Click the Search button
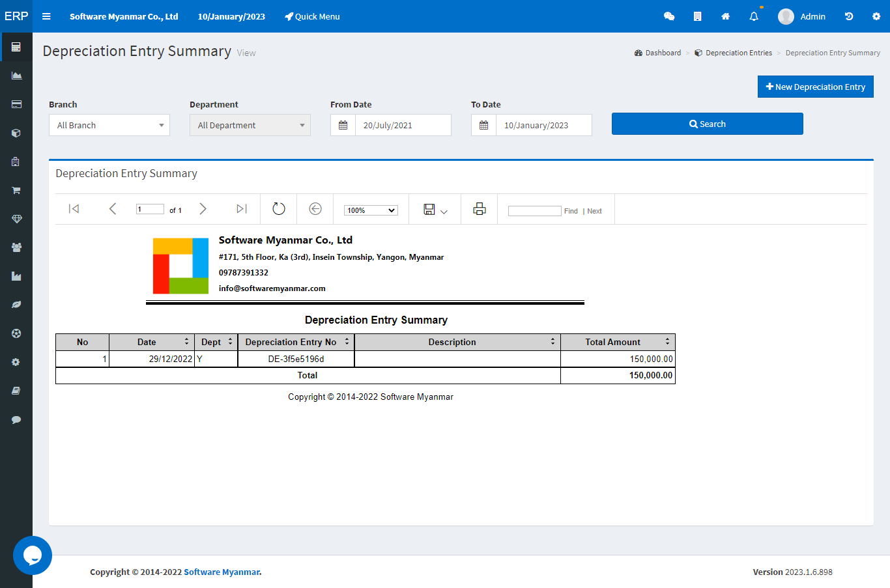890x588 pixels. 708,124
